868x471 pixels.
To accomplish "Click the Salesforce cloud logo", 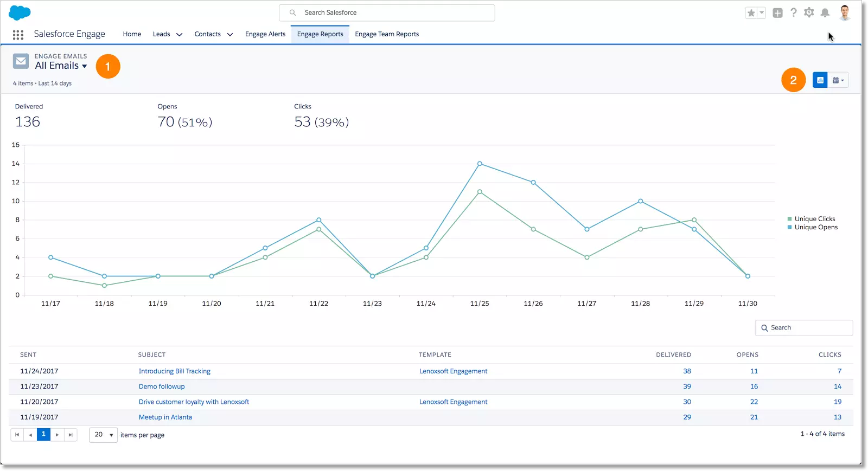I will [x=20, y=12].
